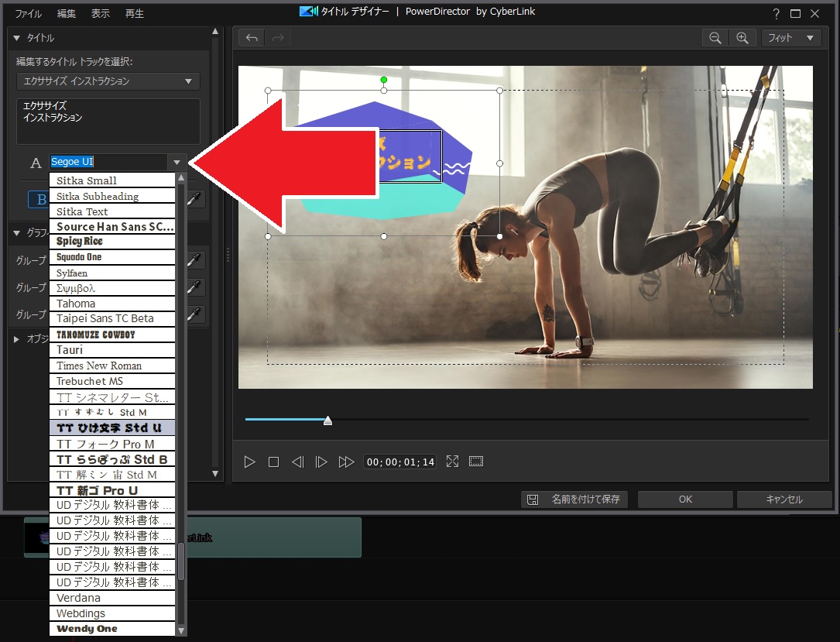
Task: Click the Segoe UI font field
Action: (108, 162)
